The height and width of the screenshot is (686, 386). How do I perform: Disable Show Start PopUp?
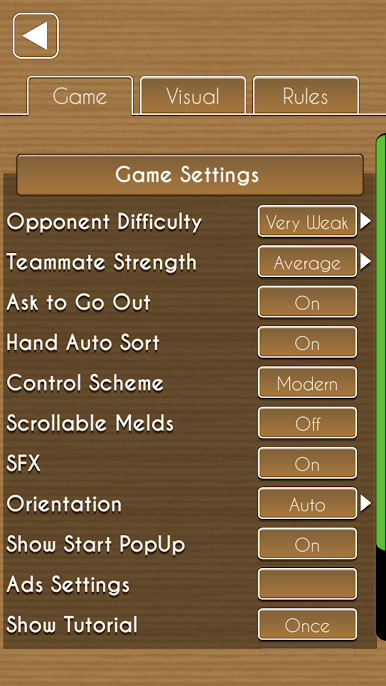pyautogui.click(x=307, y=543)
